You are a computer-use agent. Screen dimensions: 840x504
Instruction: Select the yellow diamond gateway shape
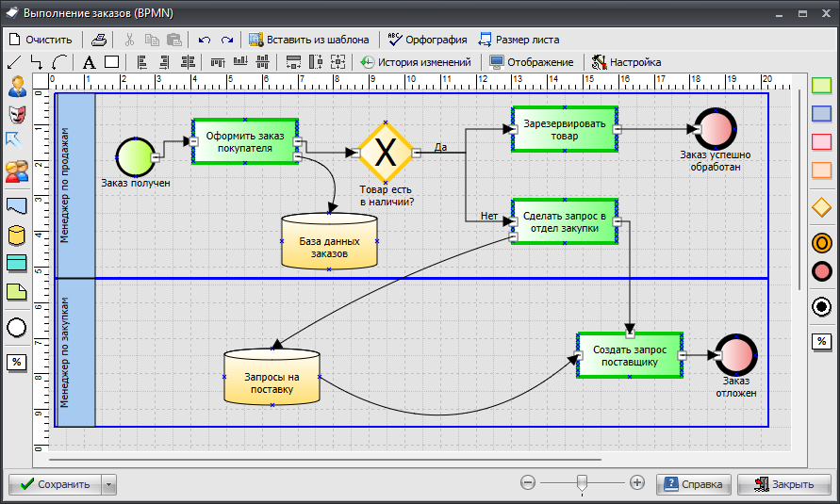click(x=821, y=206)
